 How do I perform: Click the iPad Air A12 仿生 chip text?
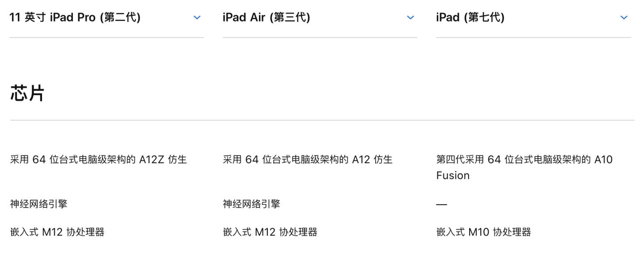pyautogui.click(x=308, y=159)
